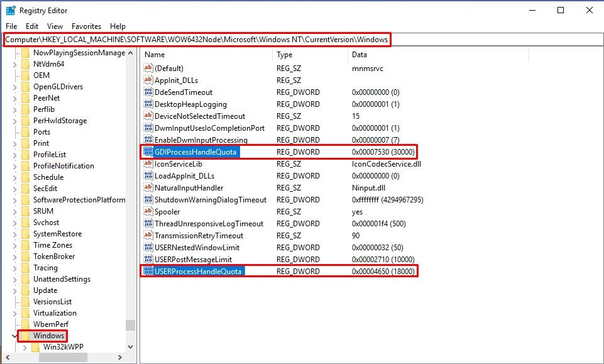Collapse the Windows key in tree
Image resolution: width=604 pixels, height=364 pixels.
click(14, 336)
